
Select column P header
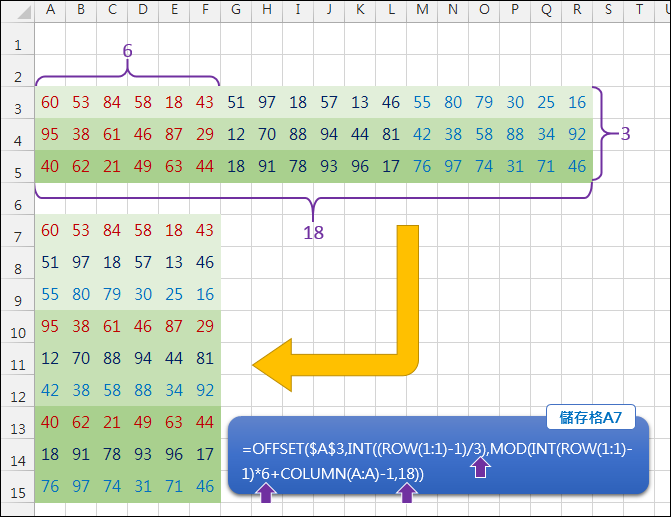pos(515,10)
